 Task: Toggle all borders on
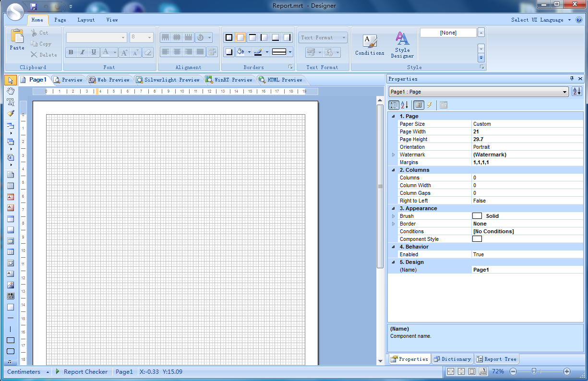coord(229,37)
